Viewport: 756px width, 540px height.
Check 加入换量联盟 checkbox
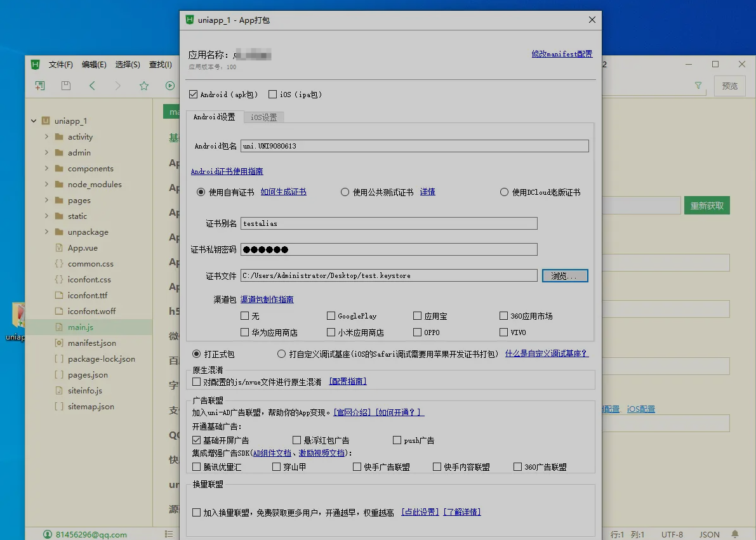(196, 513)
